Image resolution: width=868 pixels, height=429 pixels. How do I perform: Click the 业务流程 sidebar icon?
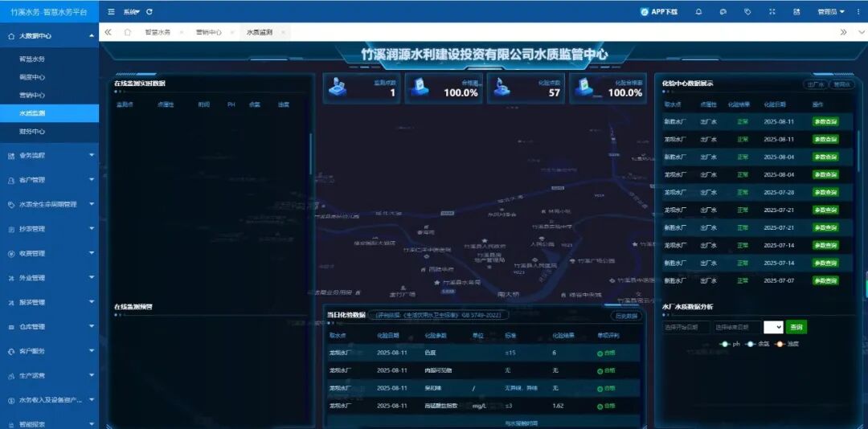click(x=11, y=156)
